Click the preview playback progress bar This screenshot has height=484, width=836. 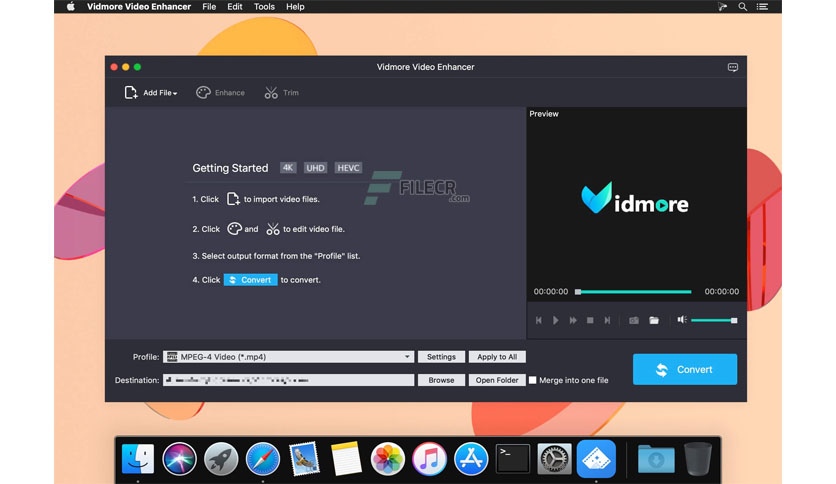[x=633, y=292]
